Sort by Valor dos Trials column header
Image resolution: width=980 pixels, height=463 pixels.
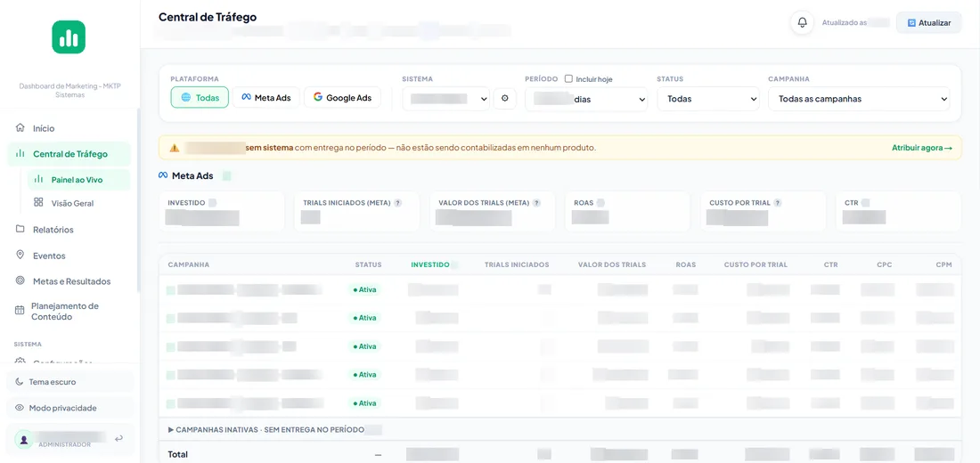tap(612, 265)
